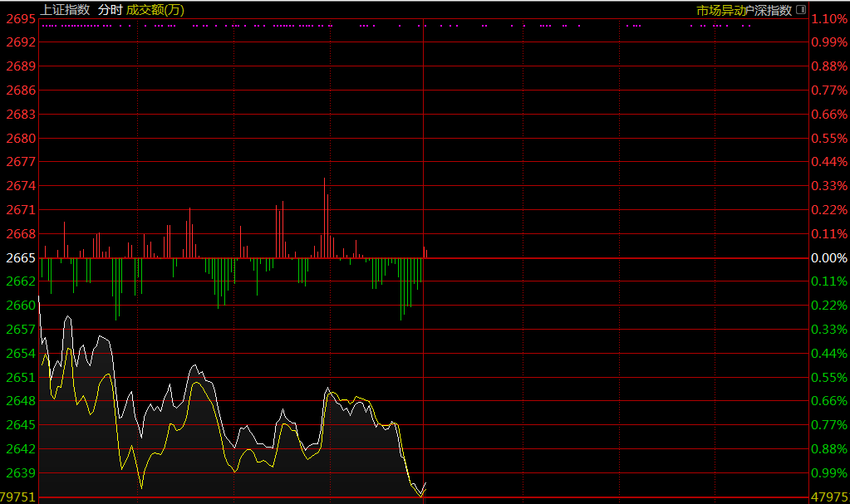Click the 2651 green price label
850x504 pixels.
pos(21,378)
